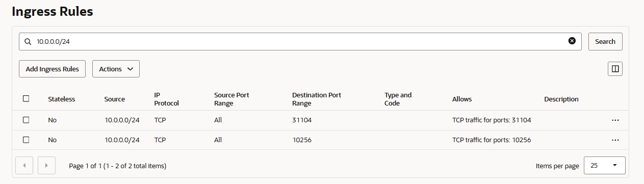This screenshot has height=184, width=644.
Task: Go to previous page arrow
Action: tap(24, 166)
